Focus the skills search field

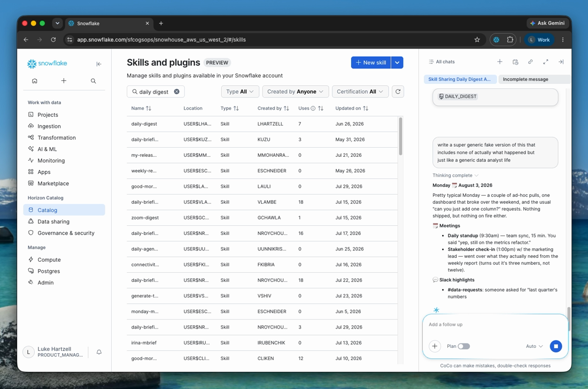pyautogui.click(x=156, y=91)
